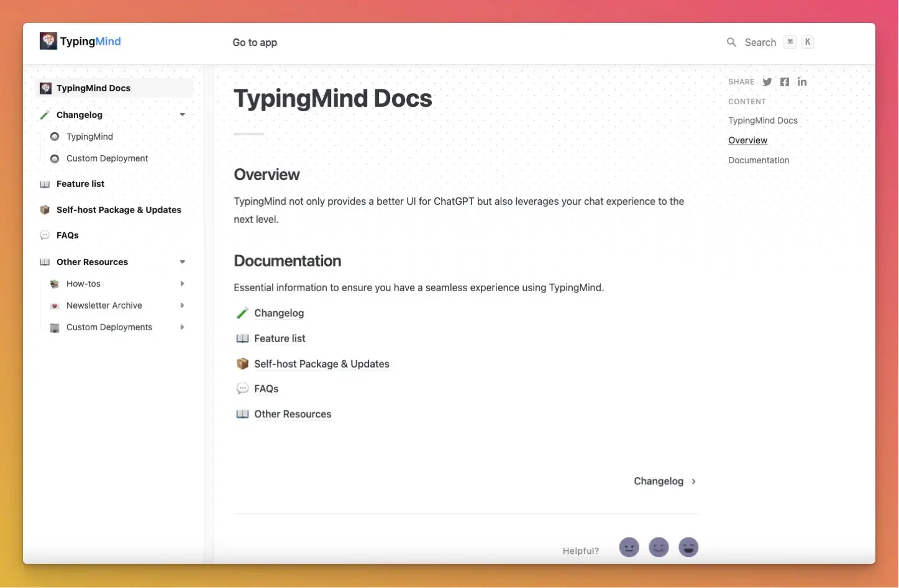This screenshot has width=899, height=588.
Task: Open Self-host Package & Updates documentation link
Action: pos(322,364)
